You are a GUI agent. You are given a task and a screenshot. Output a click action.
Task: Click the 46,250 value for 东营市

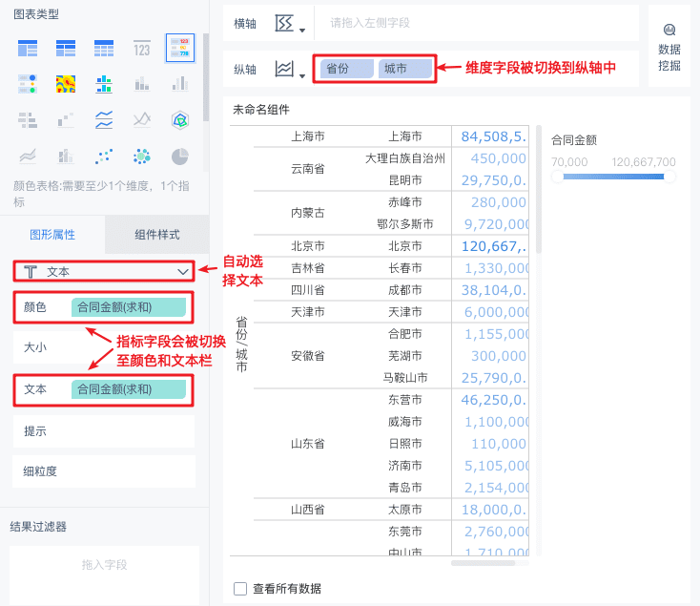click(x=494, y=400)
